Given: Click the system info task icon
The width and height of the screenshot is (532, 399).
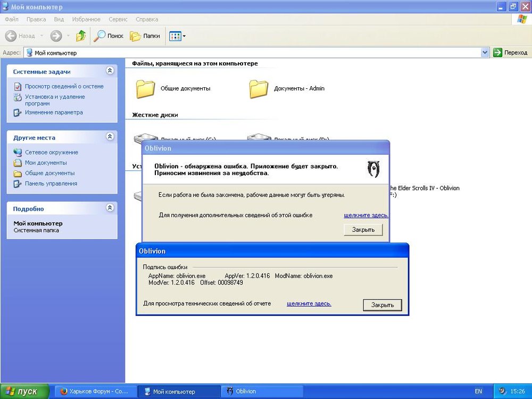Looking at the screenshot, I should tap(18, 87).
